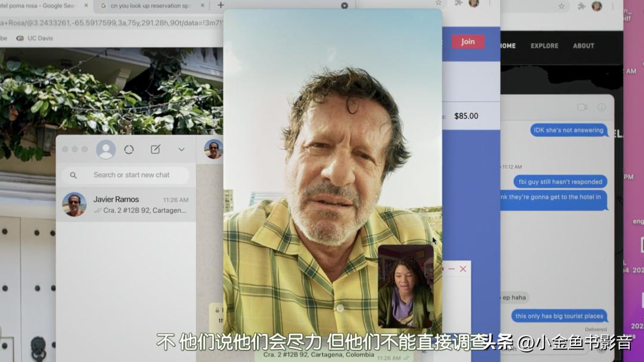
Task: Focus the 'Search or start new chat' field
Action: (x=131, y=175)
